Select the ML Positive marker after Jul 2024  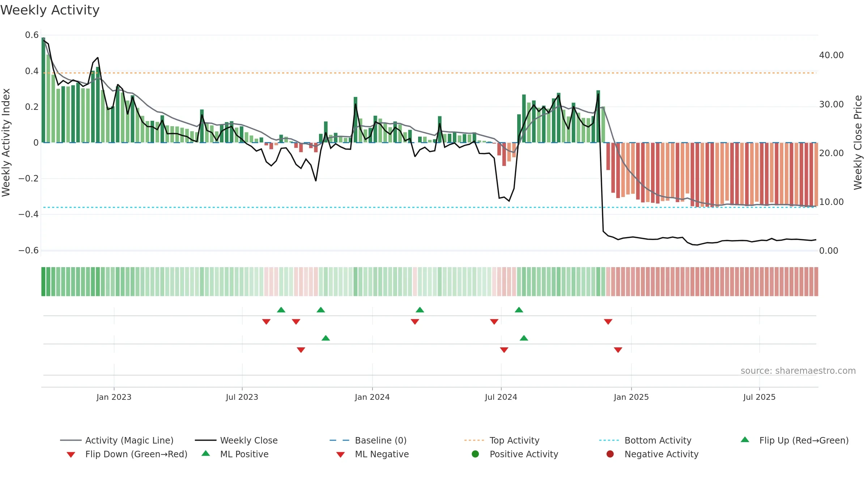pos(524,338)
